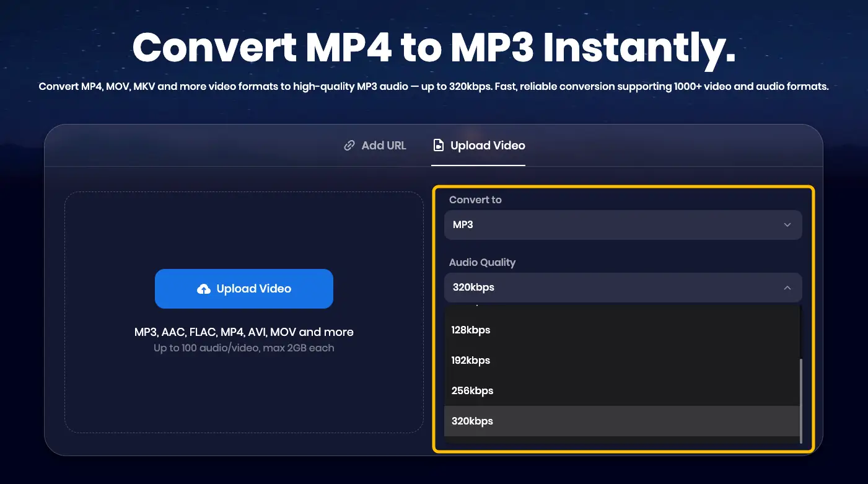Click the MP3 value in the Convert to field
This screenshot has width=868, height=484.
point(462,225)
